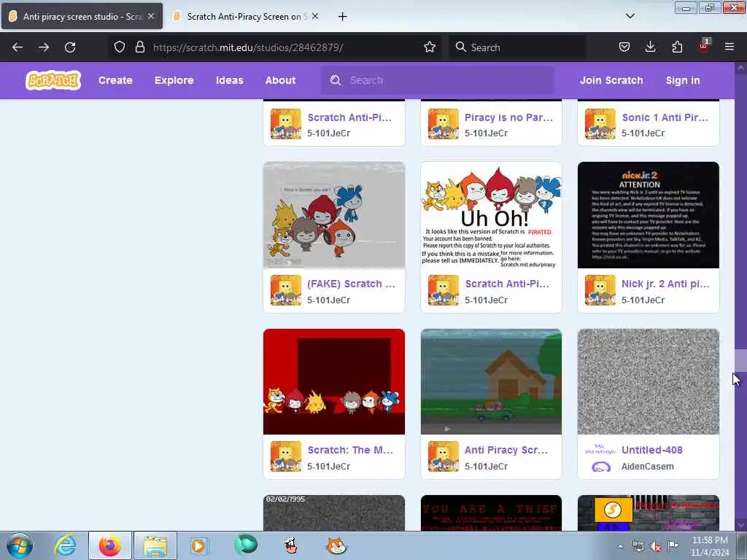
Task: Open the AidenCasem author link
Action: pos(648,467)
